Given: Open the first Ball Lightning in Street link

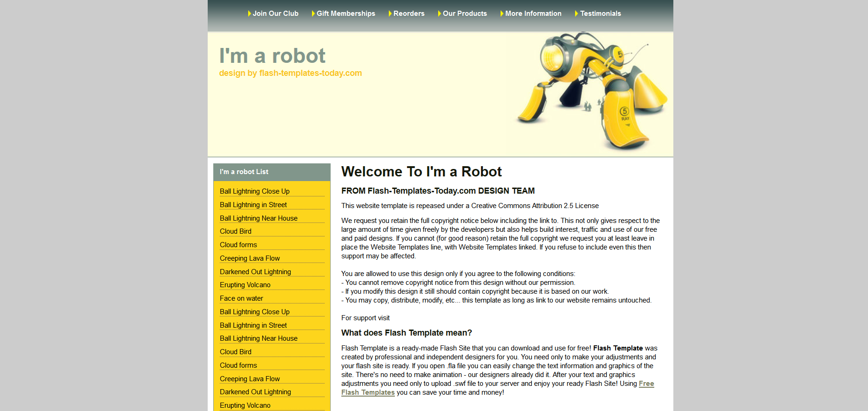Looking at the screenshot, I should pos(253,205).
